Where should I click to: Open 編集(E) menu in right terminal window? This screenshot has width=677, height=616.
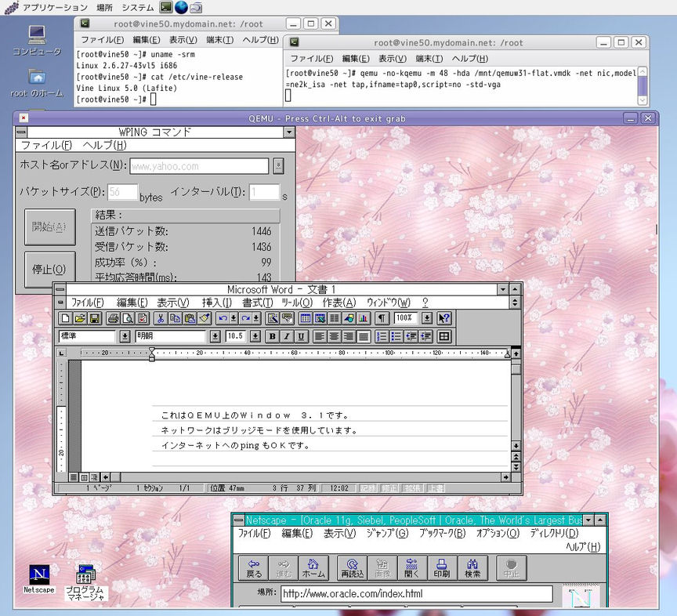pyautogui.click(x=356, y=58)
